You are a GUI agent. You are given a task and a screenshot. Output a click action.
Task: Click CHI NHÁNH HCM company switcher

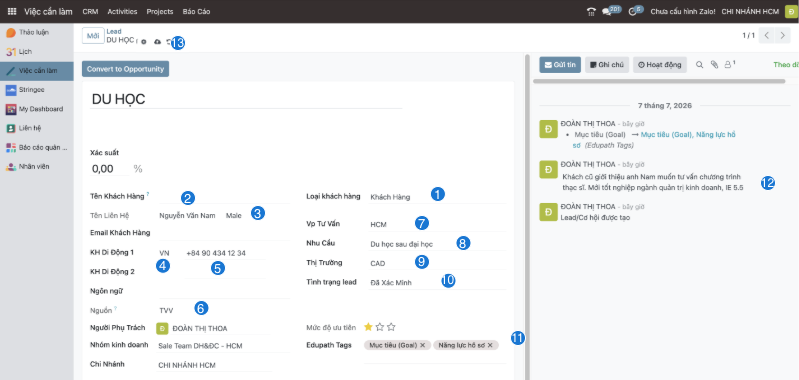click(750, 12)
